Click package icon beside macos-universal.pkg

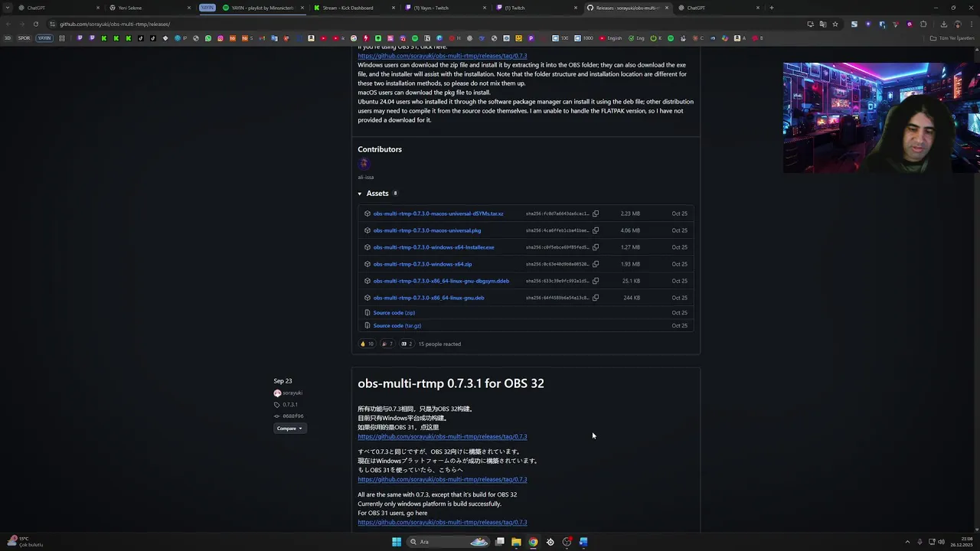pyautogui.click(x=367, y=230)
